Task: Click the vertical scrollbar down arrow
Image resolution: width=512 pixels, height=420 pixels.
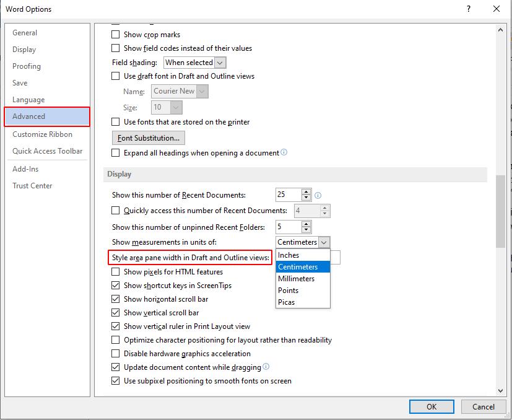Action: tap(500, 391)
